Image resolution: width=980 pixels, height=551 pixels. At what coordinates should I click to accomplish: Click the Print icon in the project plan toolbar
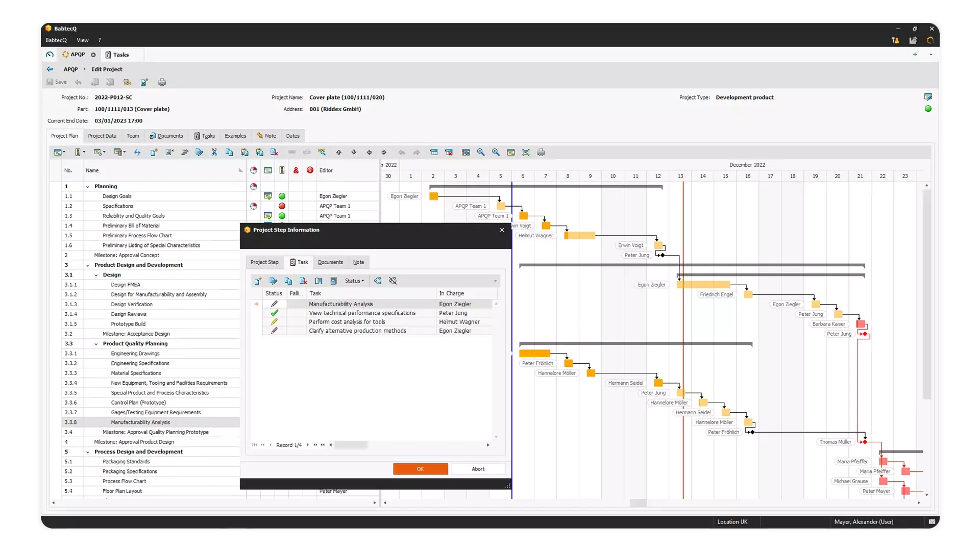pos(541,152)
